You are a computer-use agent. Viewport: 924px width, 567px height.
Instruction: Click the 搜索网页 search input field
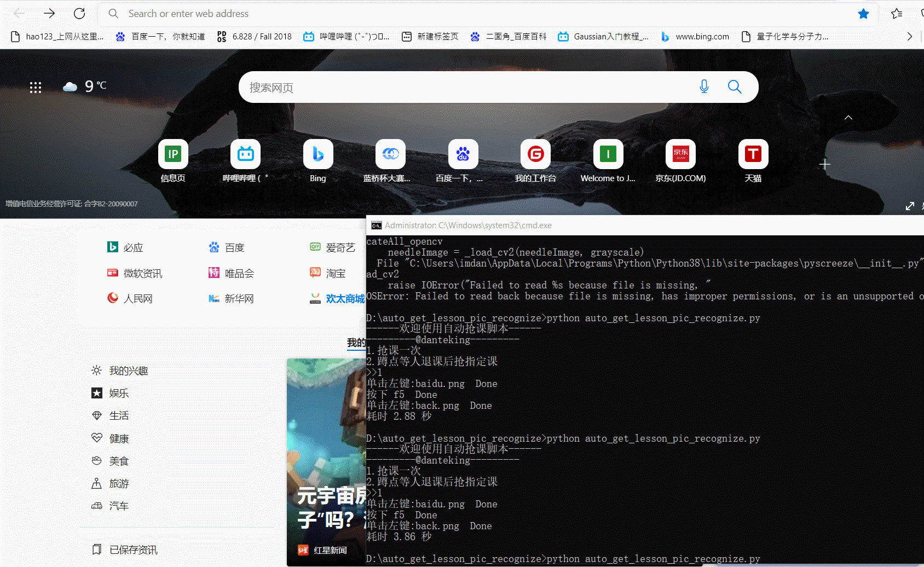(x=465, y=88)
